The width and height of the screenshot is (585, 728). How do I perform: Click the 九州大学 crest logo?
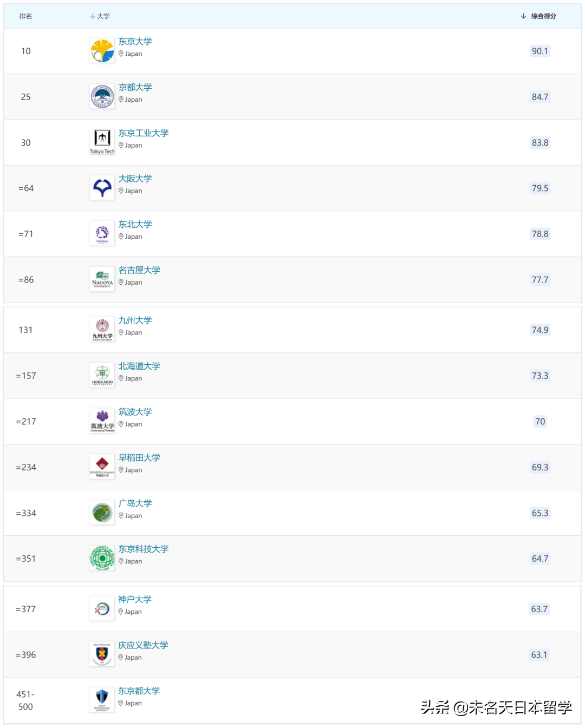(x=102, y=329)
